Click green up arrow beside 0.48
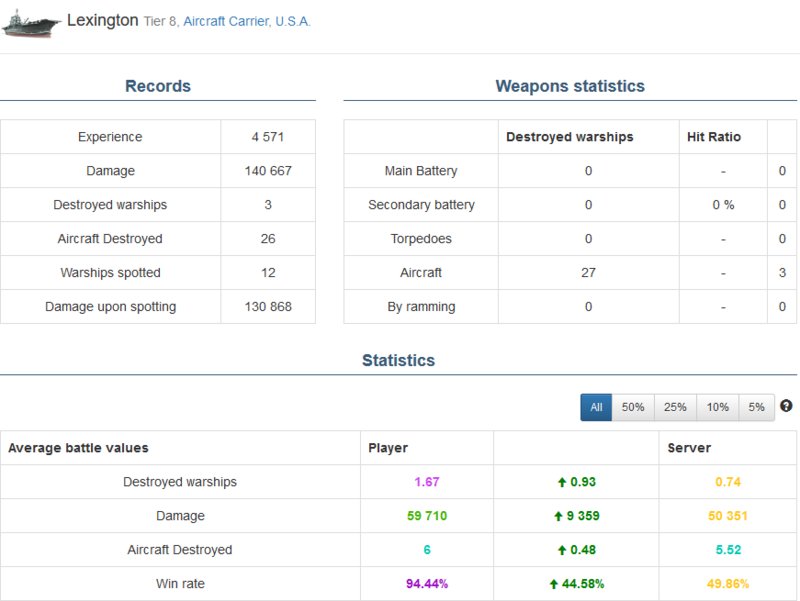The width and height of the screenshot is (800, 601). click(563, 550)
